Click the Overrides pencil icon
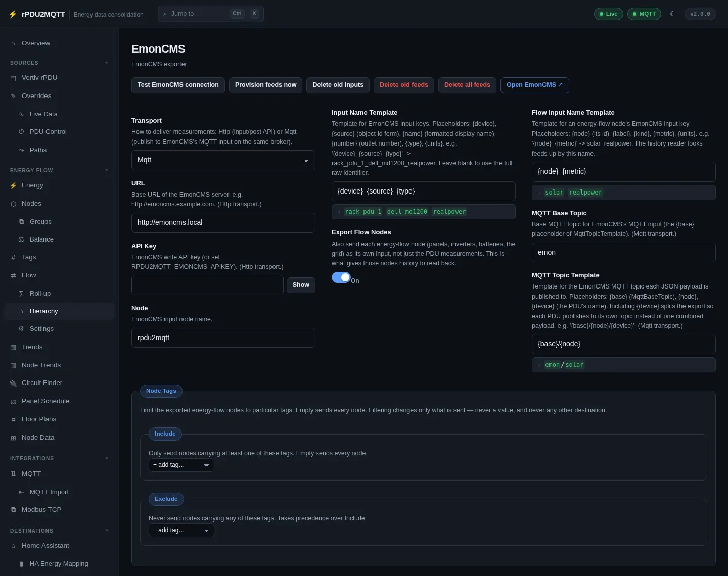Viewport: 728px width, 576px height. (x=13, y=96)
